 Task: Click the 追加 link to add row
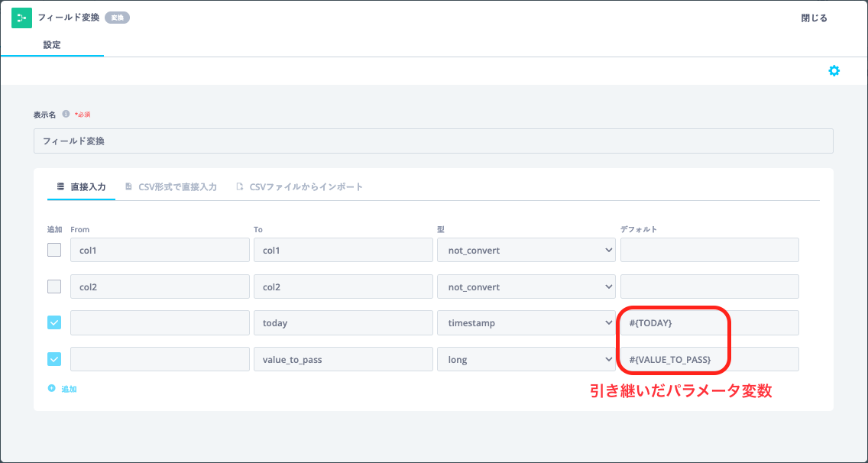pyautogui.click(x=69, y=390)
